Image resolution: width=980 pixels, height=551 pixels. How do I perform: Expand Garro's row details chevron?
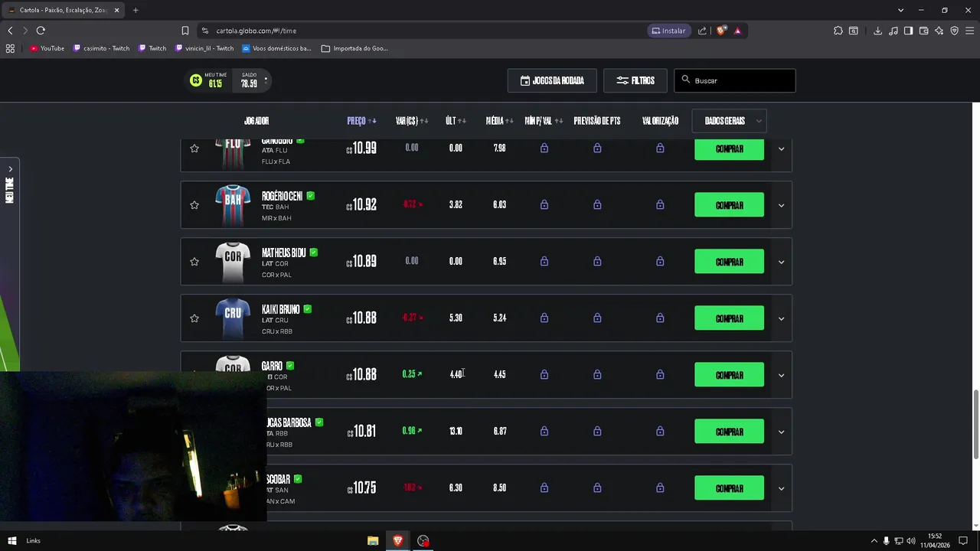tap(781, 375)
